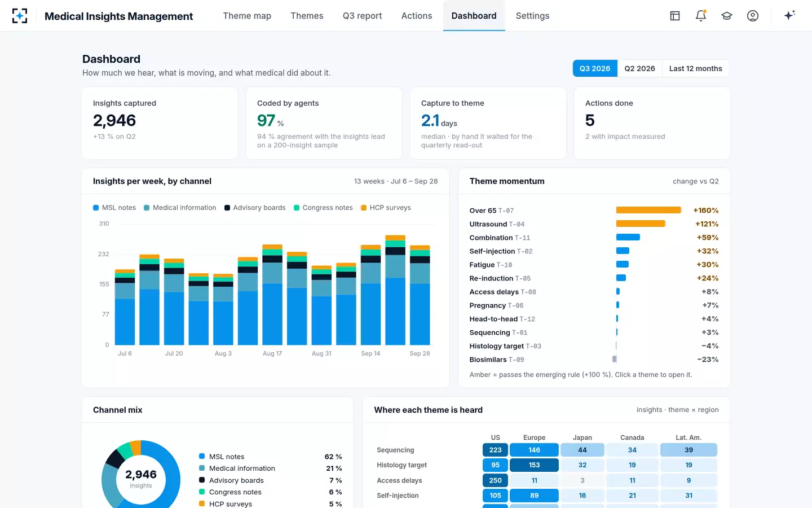The width and height of the screenshot is (812, 508).
Task: Switch period to Q2 2026
Action: point(639,68)
